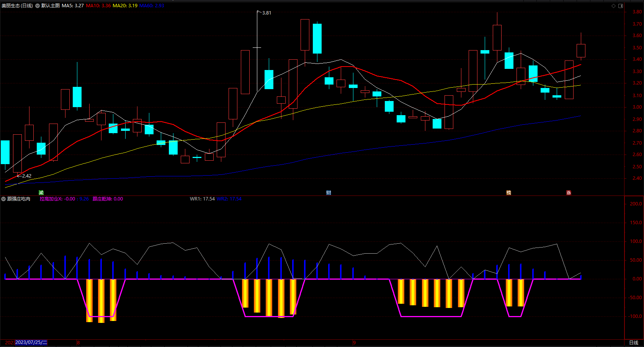Click the 50.00 indicator axis label
The image size is (644, 347).
636,260
